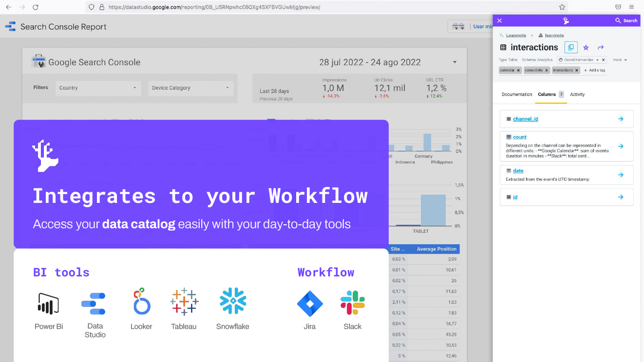Click the TABLET bar in chart
The height and width of the screenshot is (362, 644).
coord(433,210)
